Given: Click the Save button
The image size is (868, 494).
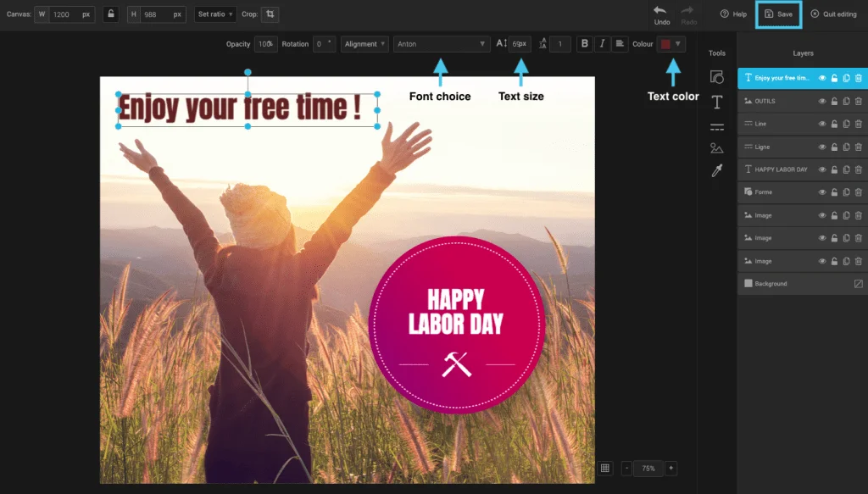Looking at the screenshot, I should [778, 14].
